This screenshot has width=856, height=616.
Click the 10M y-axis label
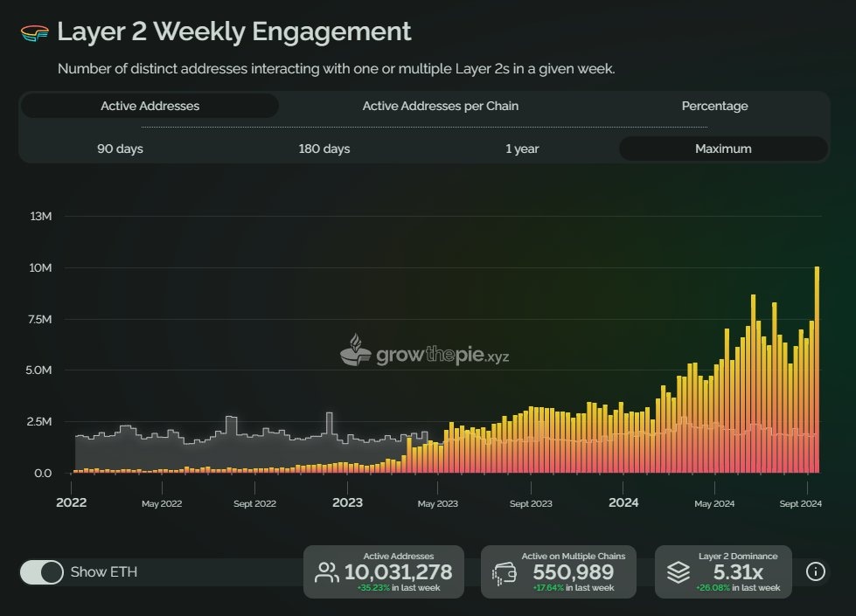pos(40,267)
